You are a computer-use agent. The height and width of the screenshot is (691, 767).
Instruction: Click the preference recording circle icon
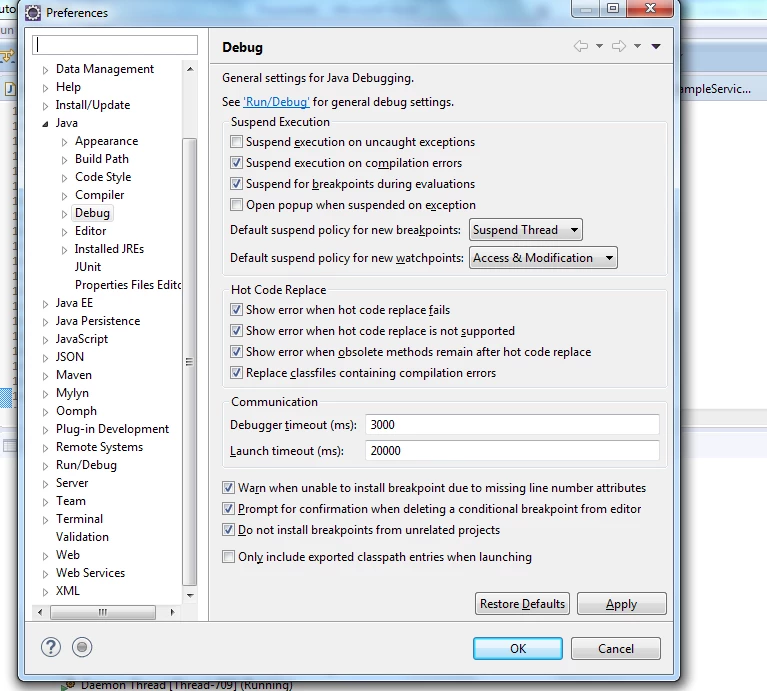[x=82, y=647]
